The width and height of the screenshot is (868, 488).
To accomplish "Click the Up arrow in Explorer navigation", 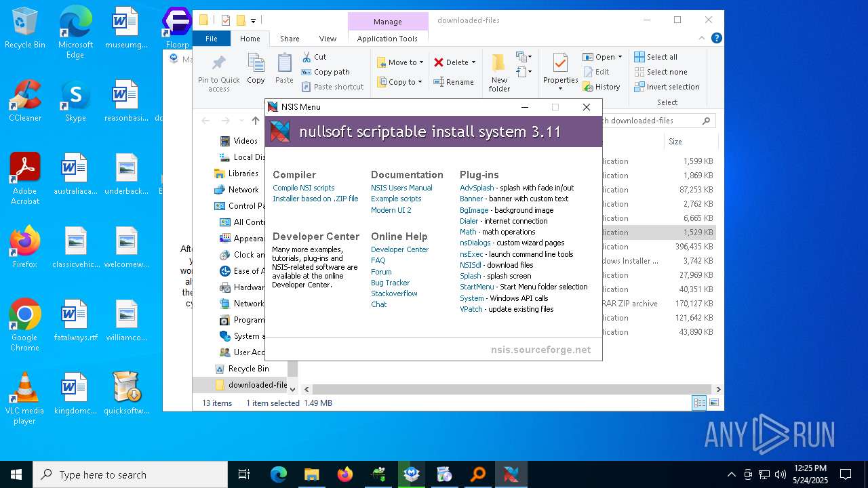I will [255, 121].
